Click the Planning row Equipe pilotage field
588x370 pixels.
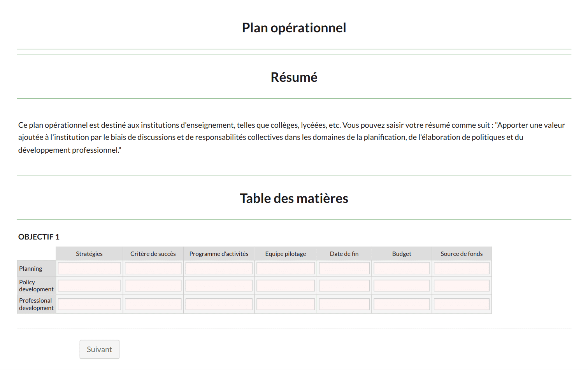(x=285, y=268)
